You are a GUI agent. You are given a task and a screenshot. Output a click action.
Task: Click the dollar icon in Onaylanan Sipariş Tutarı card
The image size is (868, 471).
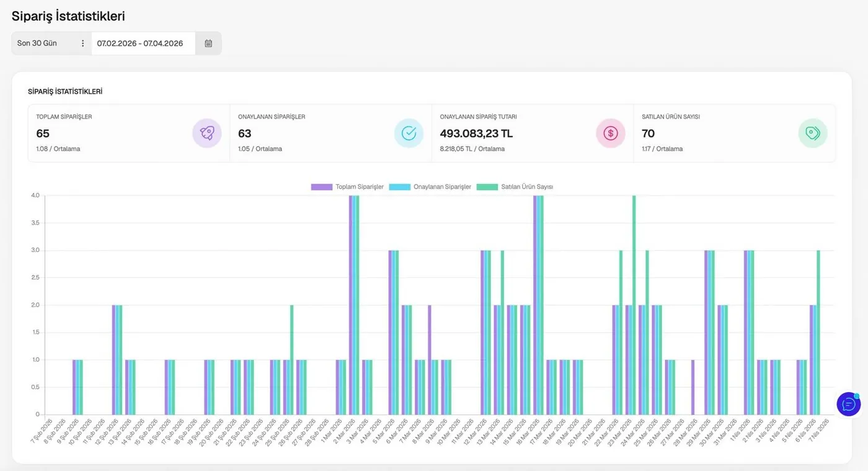click(x=611, y=133)
